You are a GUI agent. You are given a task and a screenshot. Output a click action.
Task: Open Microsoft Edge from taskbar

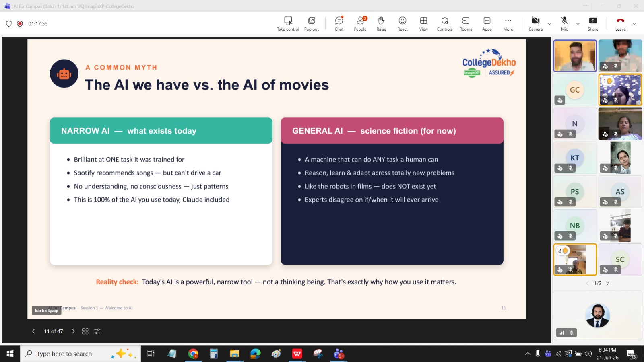point(255,354)
